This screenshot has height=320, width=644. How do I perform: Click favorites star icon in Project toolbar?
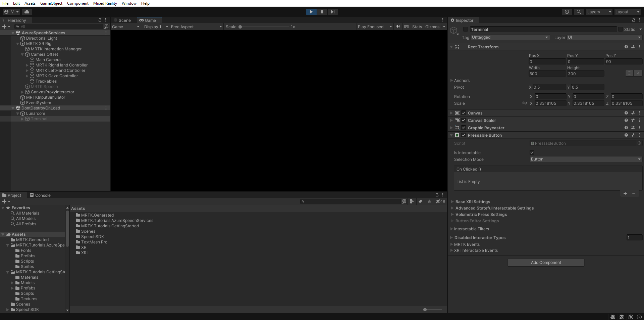(429, 201)
